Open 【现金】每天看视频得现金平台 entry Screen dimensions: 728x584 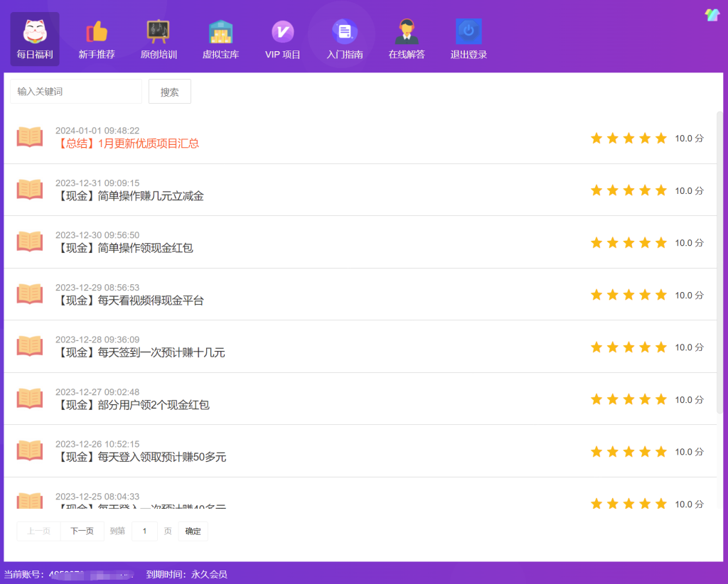[x=129, y=301]
